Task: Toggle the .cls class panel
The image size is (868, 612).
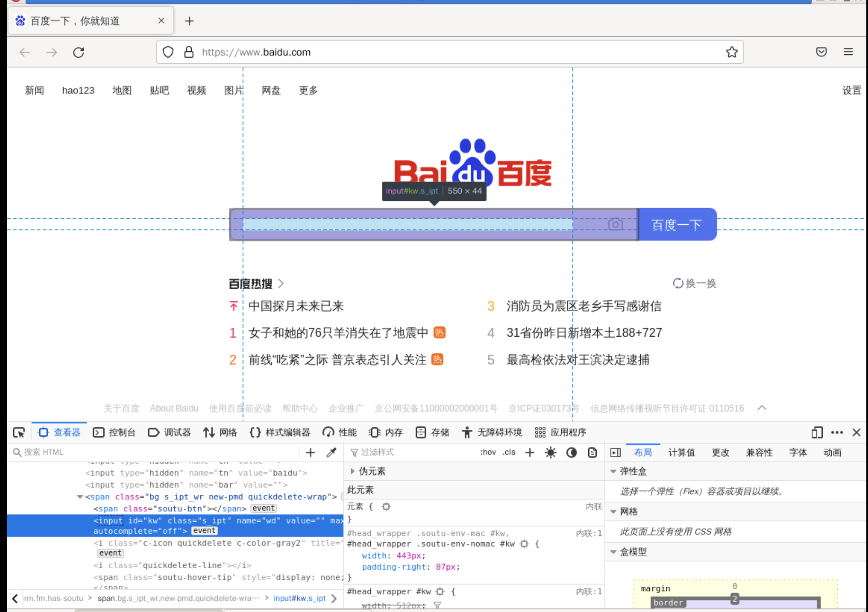Action: pyautogui.click(x=509, y=452)
